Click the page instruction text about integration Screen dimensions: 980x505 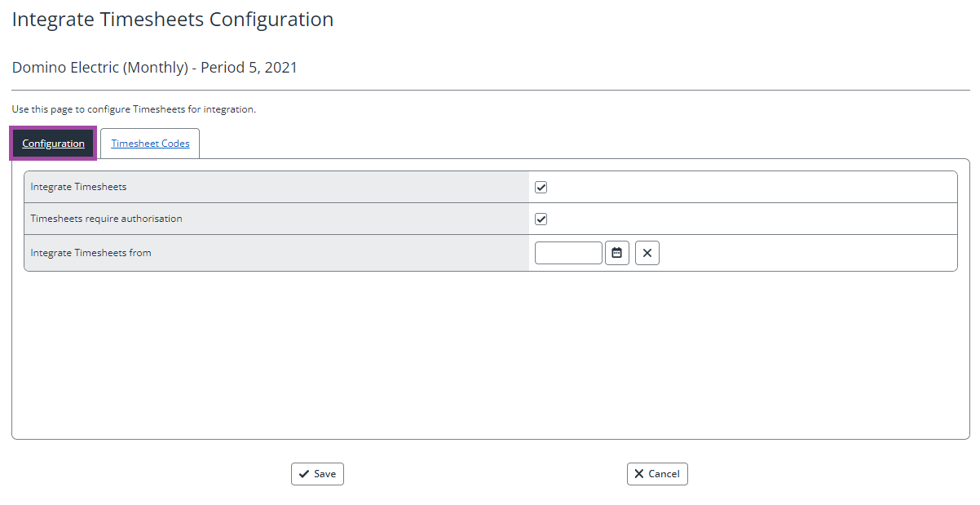click(x=134, y=109)
